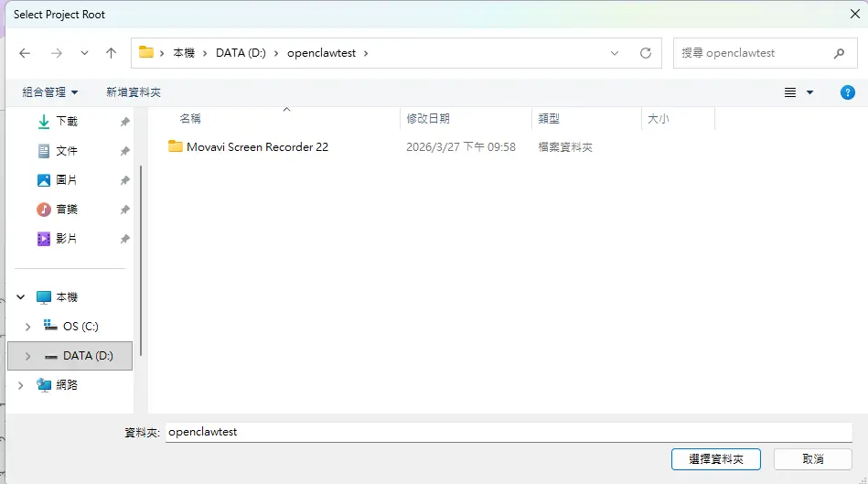The width and height of the screenshot is (868, 484).
Task: Click the pin icon beside 下載
Action: (x=125, y=122)
